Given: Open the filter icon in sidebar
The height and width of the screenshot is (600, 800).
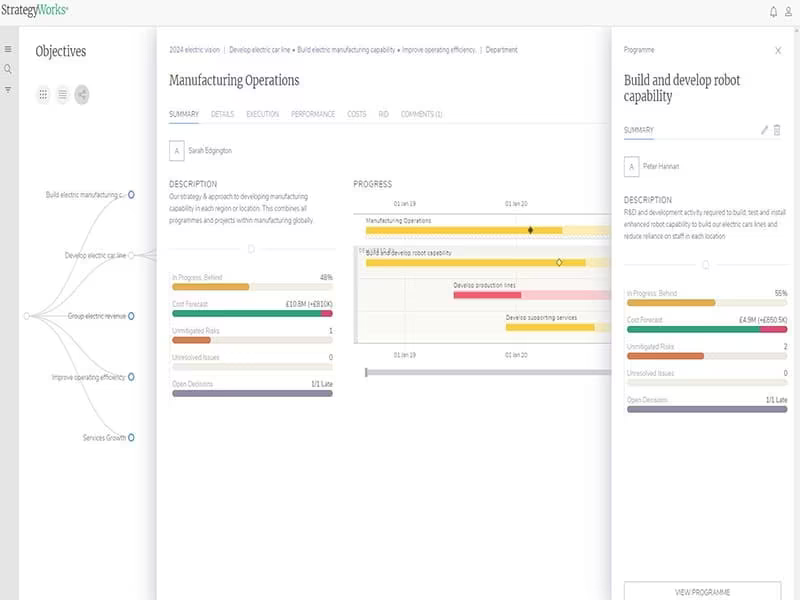Looking at the screenshot, I should click(8, 90).
